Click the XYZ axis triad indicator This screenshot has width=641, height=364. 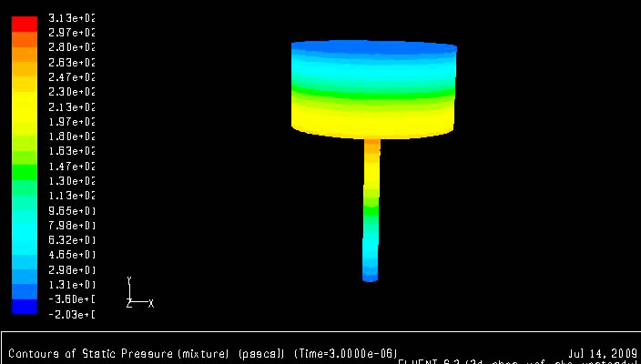coord(138,295)
